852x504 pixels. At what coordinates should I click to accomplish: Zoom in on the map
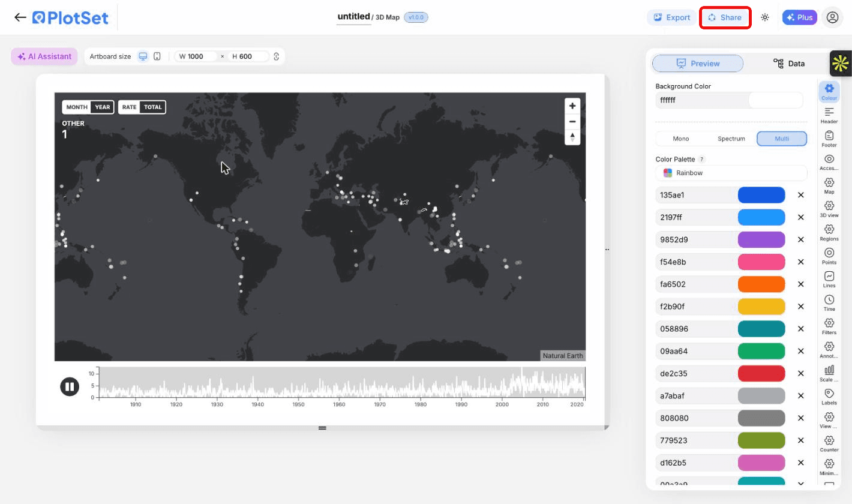tap(572, 106)
